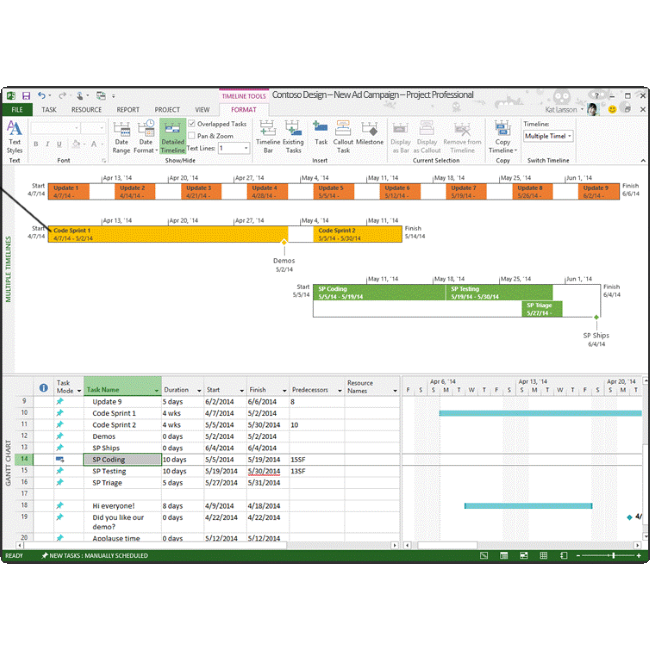Open the Predecessors column filter dropdown
The width and height of the screenshot is (650, 650).
340,390
